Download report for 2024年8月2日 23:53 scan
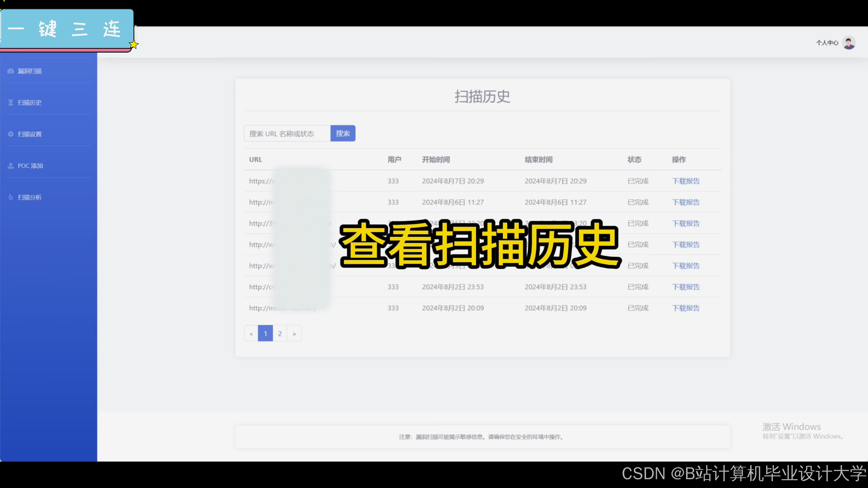868x488 pixels. [x=686, y=287]
